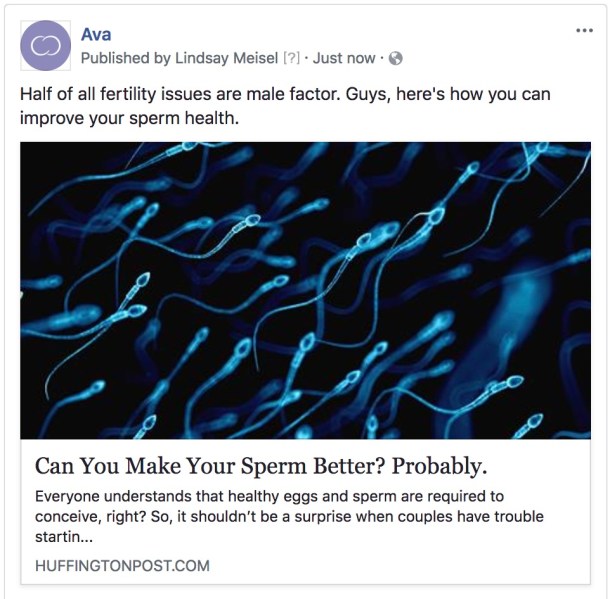Click the truncated startin... text in snippet
This screenshot has width=610, height=599.
pyautogui.click(x=64, y=537)
